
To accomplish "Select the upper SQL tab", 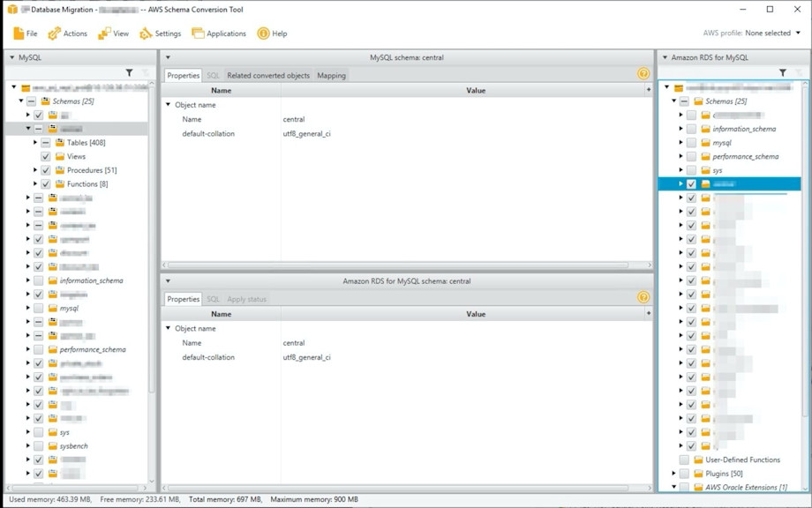I will tap(213, 76).
